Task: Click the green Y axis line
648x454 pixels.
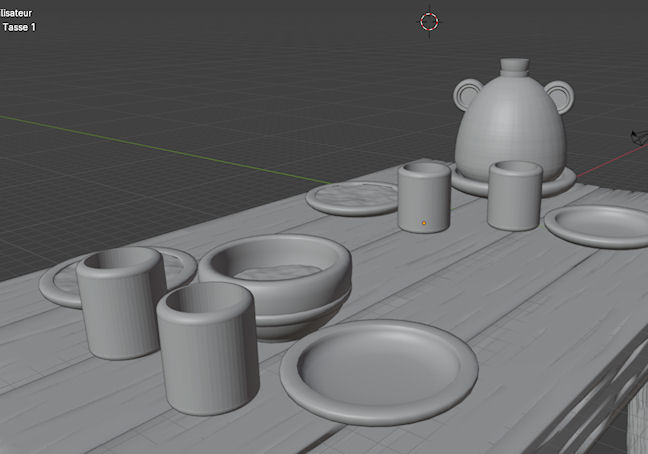Action: [x=150, y=144]
